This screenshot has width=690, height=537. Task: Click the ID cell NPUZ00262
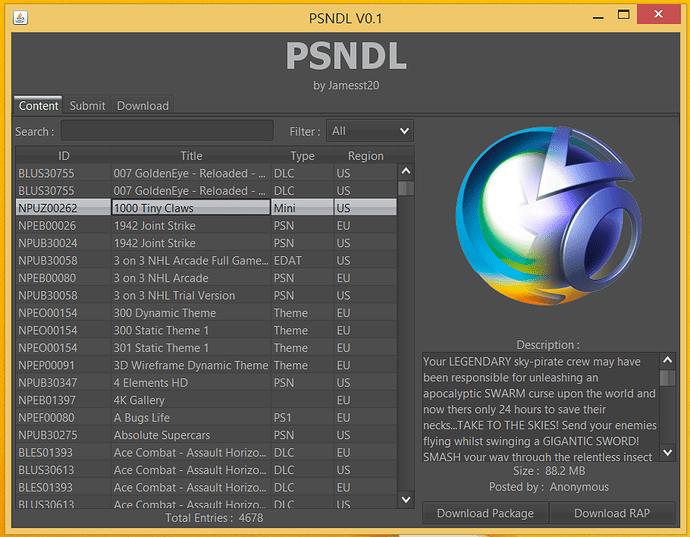pyautogui.click(x=63, y=208)
